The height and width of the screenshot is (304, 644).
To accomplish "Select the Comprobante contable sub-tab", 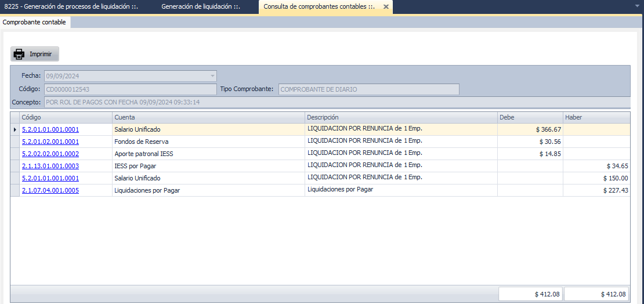I will [34, 22].
